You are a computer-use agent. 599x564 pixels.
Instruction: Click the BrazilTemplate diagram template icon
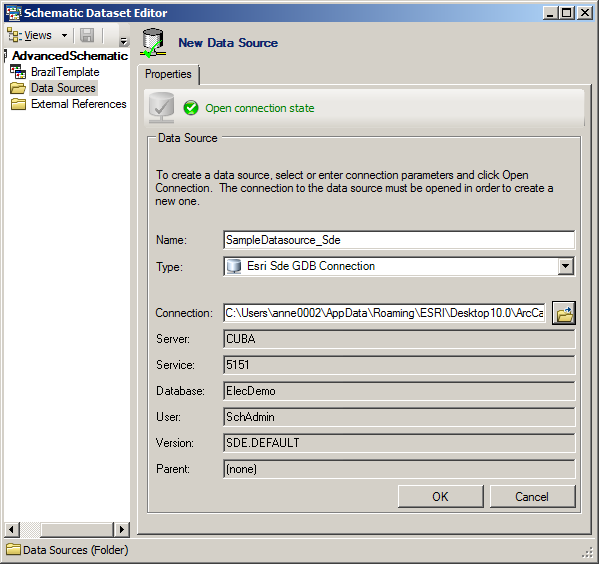click(18, 72)
